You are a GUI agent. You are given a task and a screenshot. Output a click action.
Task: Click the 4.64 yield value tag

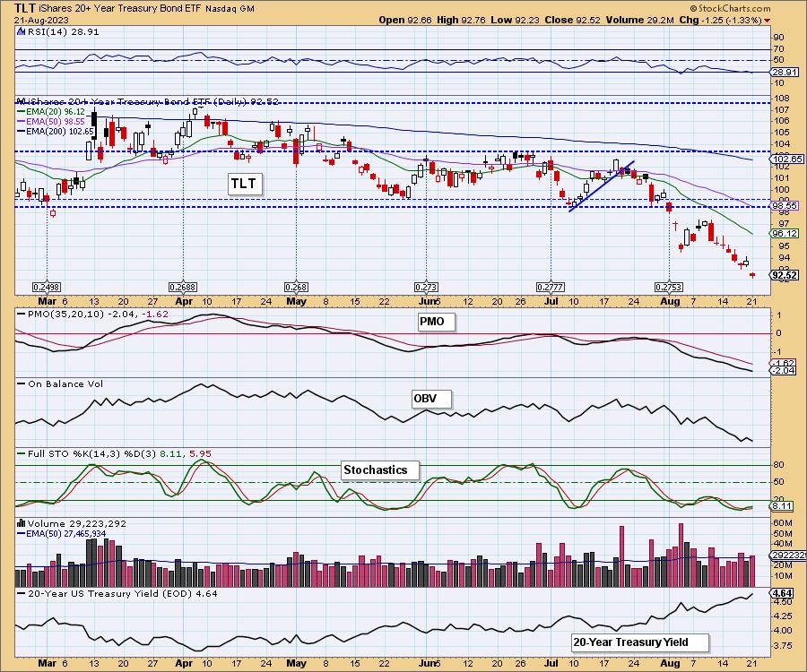coord(782,593)
